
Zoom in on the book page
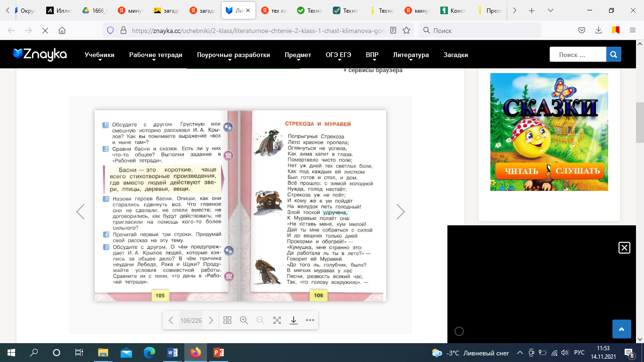[244, 321]
